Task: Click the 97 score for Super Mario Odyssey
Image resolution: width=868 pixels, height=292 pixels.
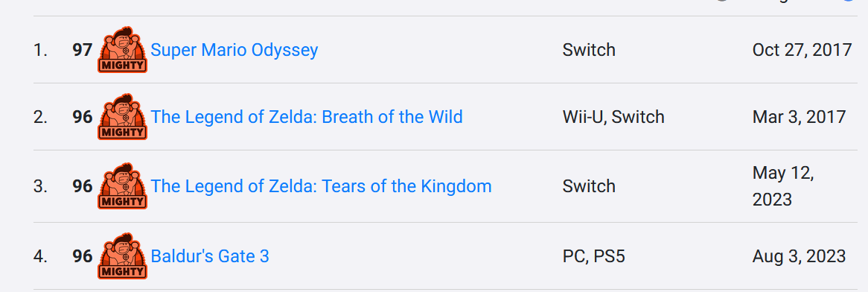Action: 83,50
